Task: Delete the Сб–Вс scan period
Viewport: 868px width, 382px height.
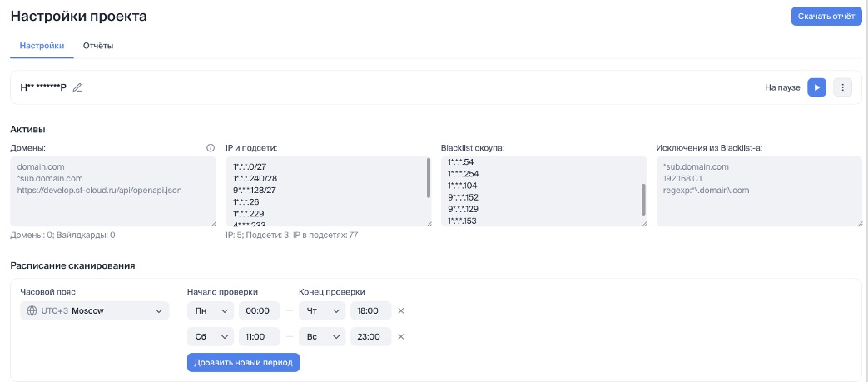Action: click(x=400, y=337)
